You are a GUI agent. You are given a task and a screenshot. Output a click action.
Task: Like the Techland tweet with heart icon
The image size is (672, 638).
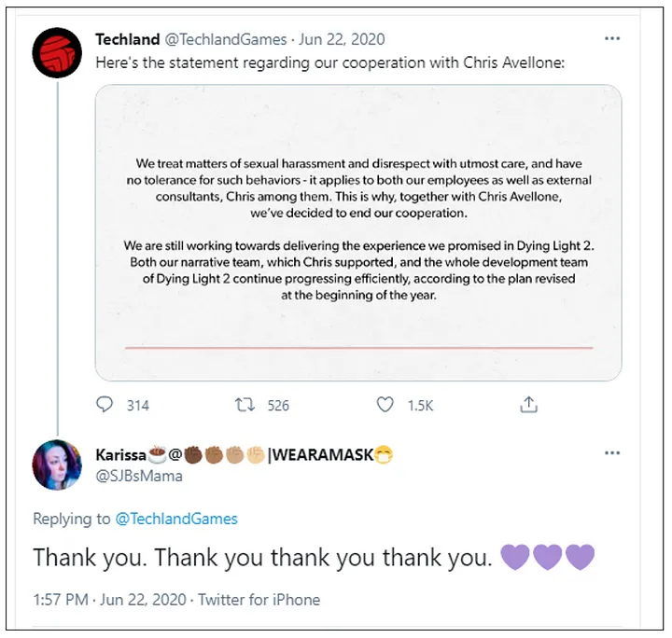(385, 405)
